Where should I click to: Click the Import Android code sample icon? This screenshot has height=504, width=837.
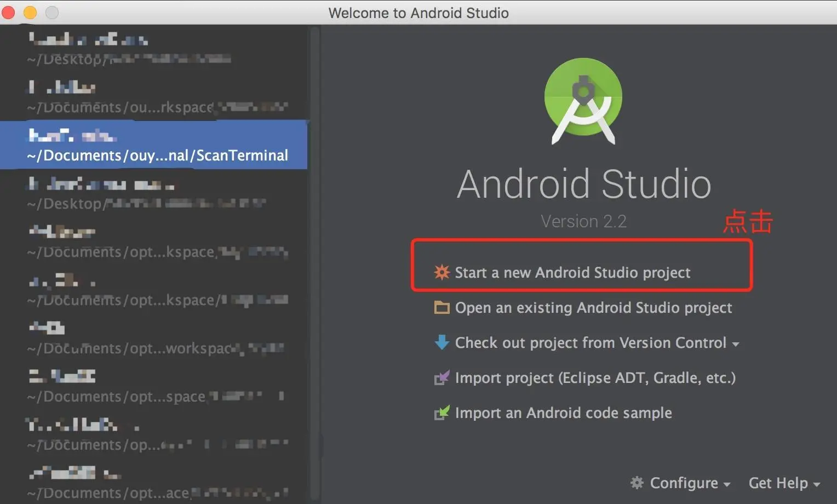(442, 413)
